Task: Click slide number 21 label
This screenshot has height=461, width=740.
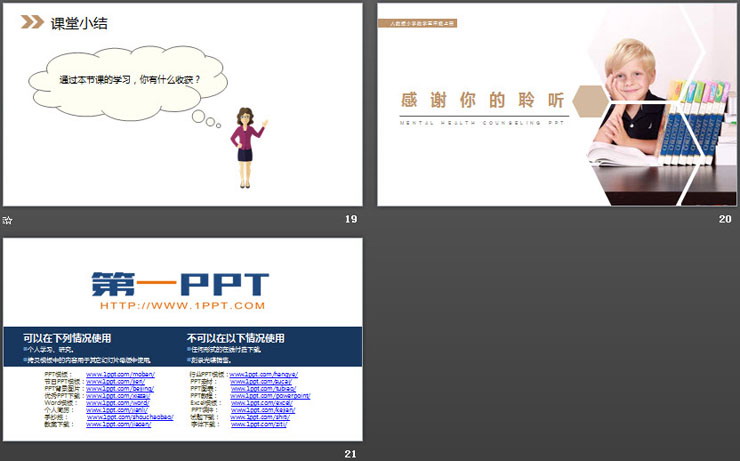Action: (351, 453)
